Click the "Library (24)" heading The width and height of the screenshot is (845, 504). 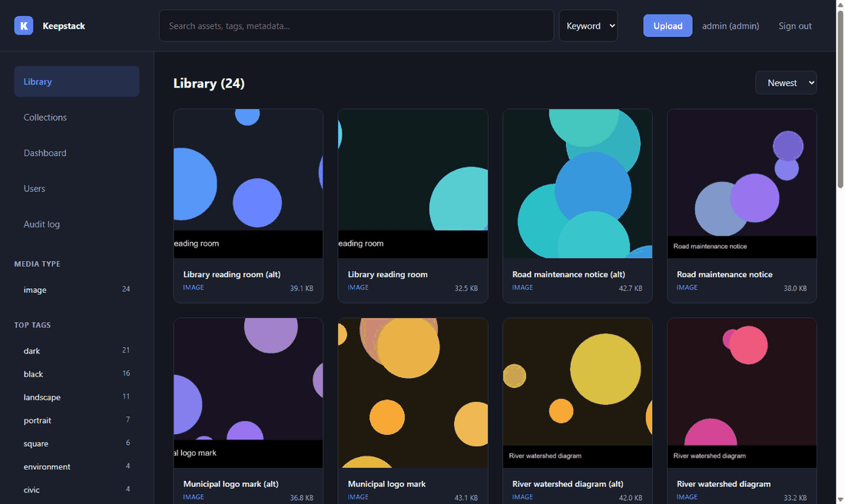click(x=209, y=84)
